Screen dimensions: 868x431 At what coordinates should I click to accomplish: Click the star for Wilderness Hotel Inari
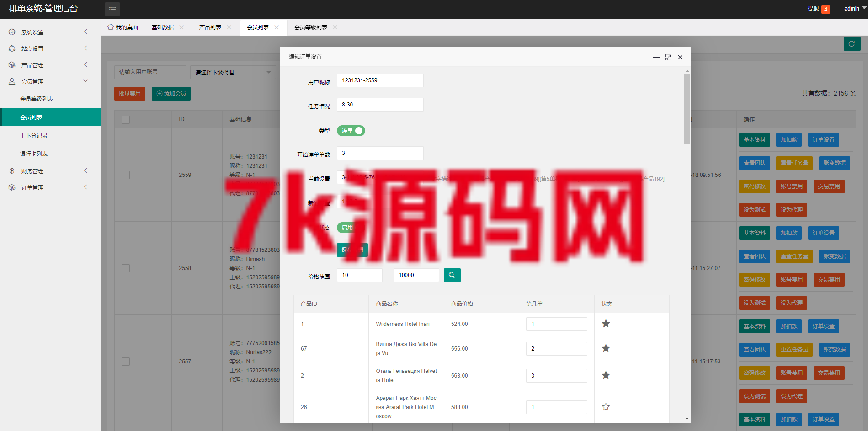click(x=606, y=324)
